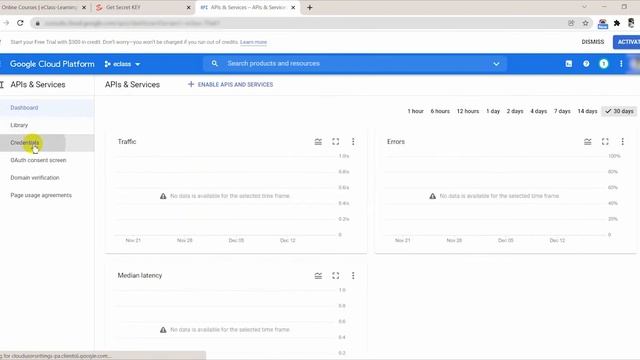
Task: Reload the page
Action: pyautogui.click(x=20, y=23)
